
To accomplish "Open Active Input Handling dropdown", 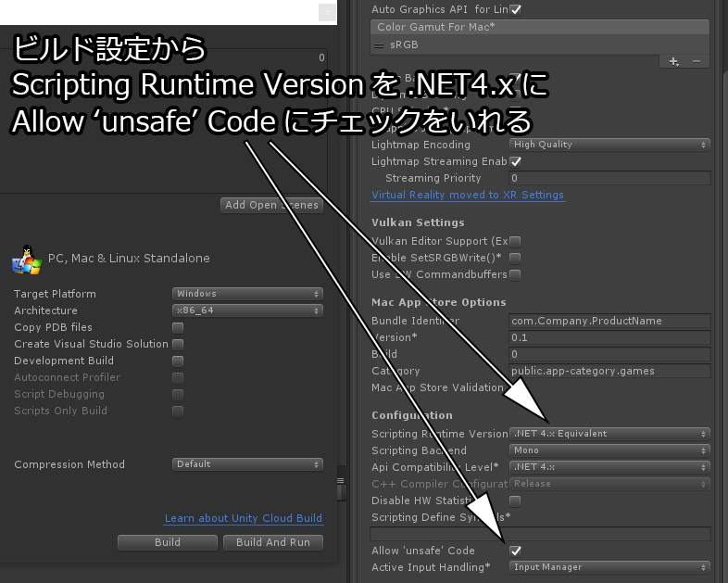I will coord(609,567).
